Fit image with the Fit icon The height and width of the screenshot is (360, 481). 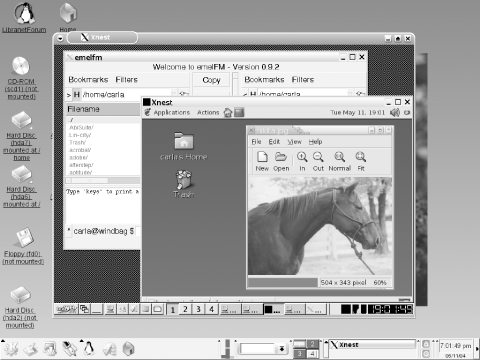pos(361,161)
